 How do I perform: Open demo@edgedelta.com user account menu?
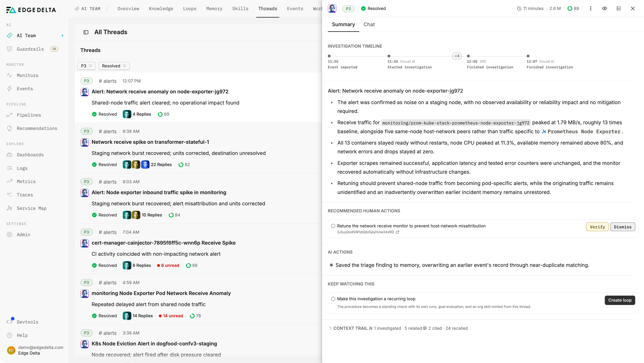35,350
